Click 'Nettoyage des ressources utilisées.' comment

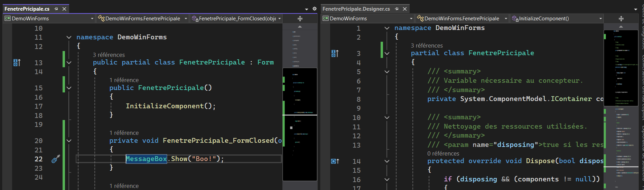[515, 127]
